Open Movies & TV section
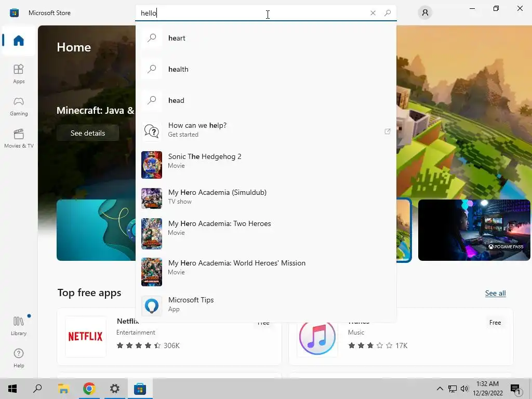Screen dimensions: 532x399 [x=19, y=138]
